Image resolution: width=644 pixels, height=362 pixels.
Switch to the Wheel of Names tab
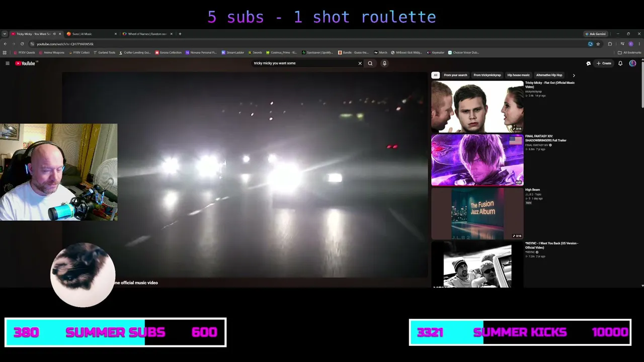(147, 34)
